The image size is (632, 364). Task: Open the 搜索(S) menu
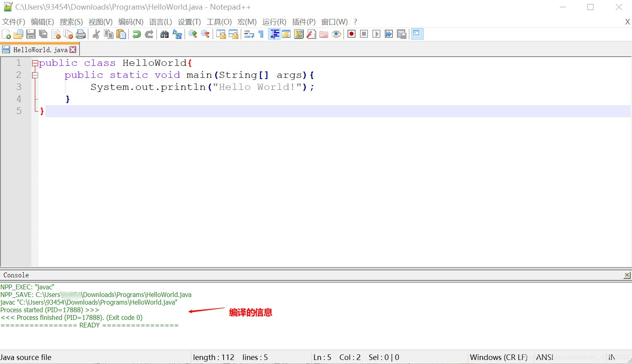click(x=71, y=22)
